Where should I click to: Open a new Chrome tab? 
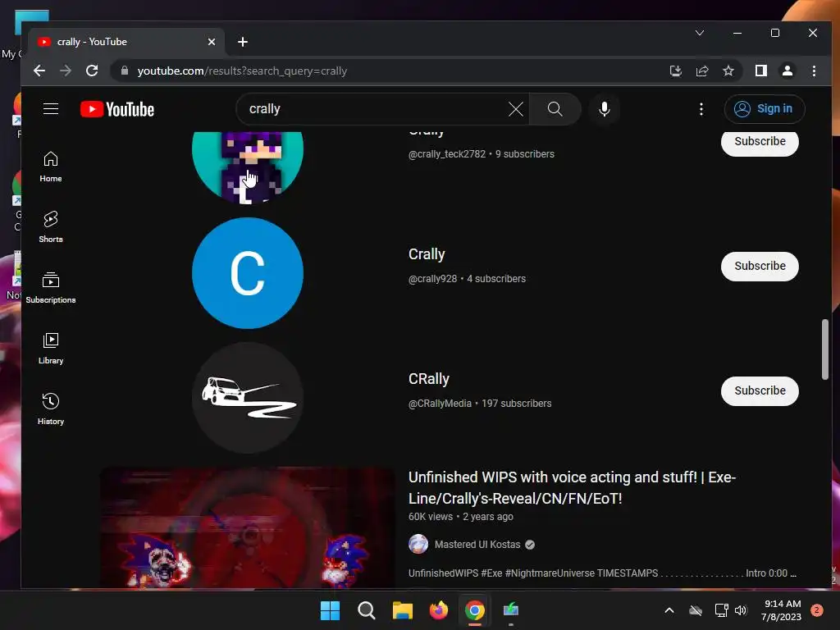tap(243, 42)
